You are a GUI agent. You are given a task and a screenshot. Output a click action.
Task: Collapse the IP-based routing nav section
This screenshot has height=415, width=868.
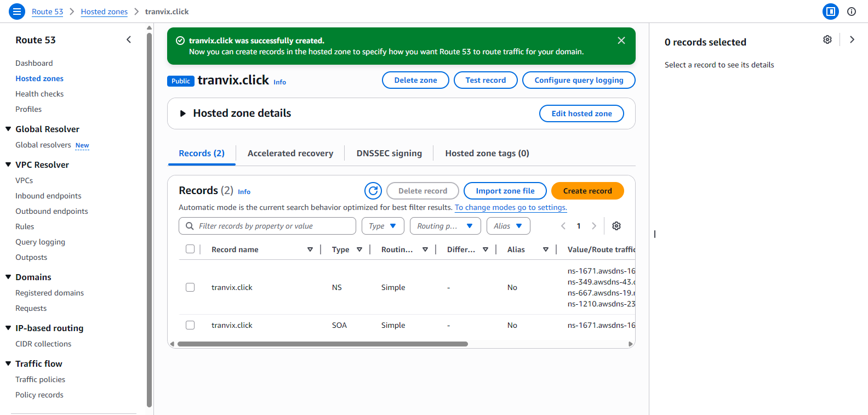[8, 328]
